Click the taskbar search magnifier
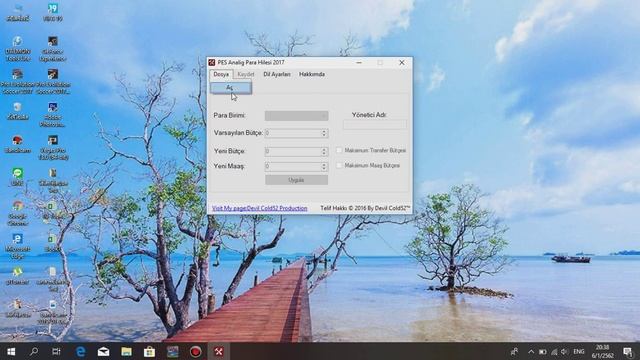The image size is (640, 360). point(34,351)
